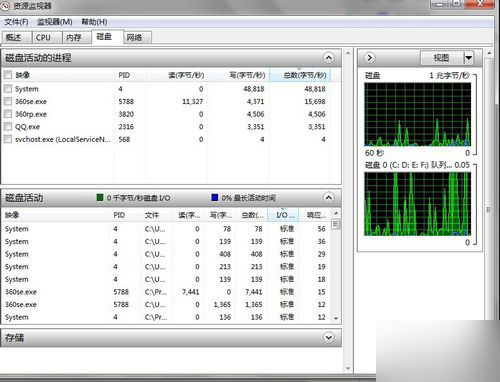The image size is (500, 382).
Task: Open the 帮助(H) menu
Action: 94,22
